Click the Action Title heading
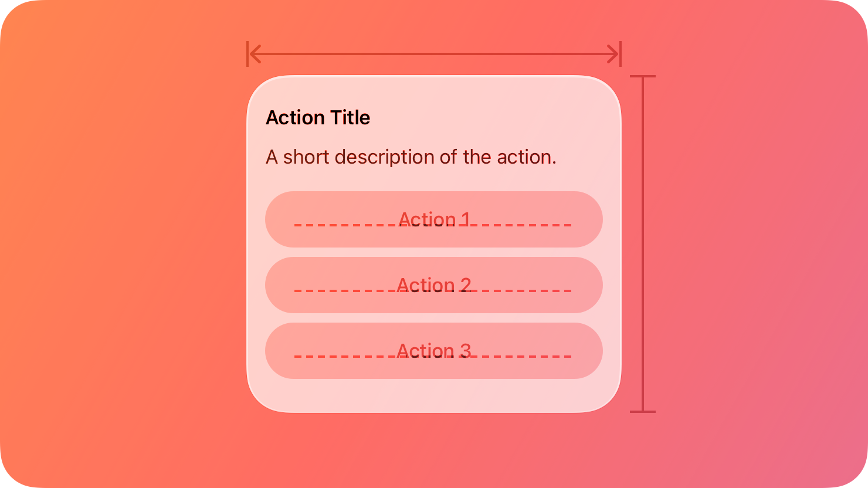Viewport: 868px width, 488px height. pos(318,117)
